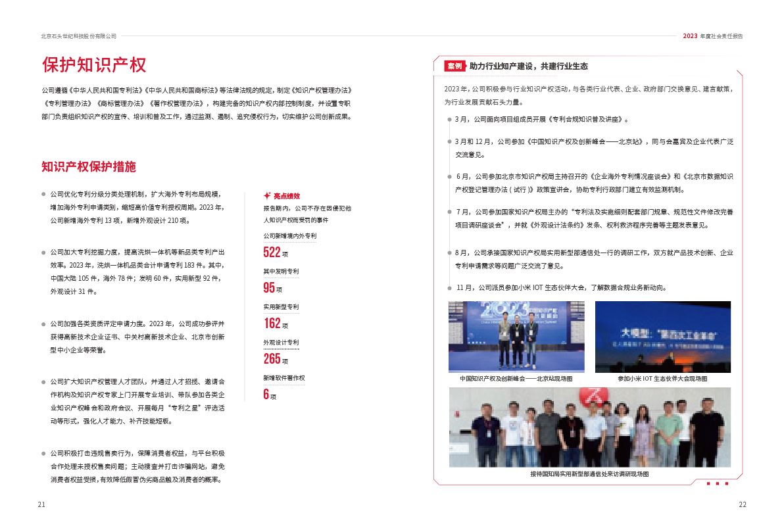Click the bullet dot before the 3月 entry
784x532 pixels.
448,120
